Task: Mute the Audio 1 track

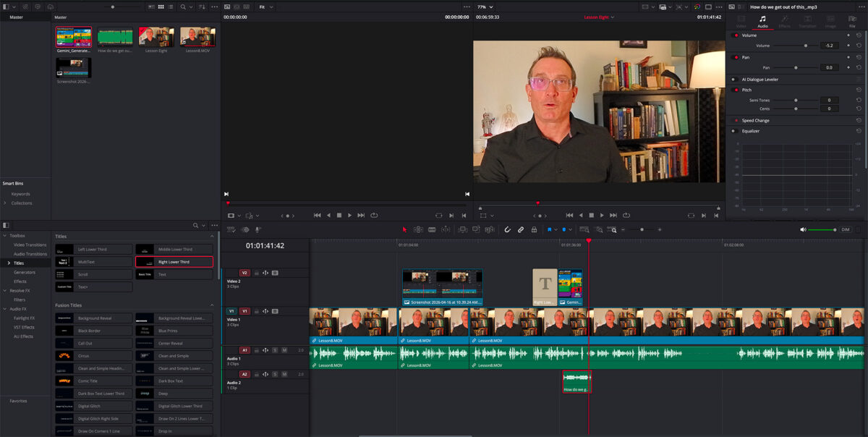Action: tap(284, 350)
